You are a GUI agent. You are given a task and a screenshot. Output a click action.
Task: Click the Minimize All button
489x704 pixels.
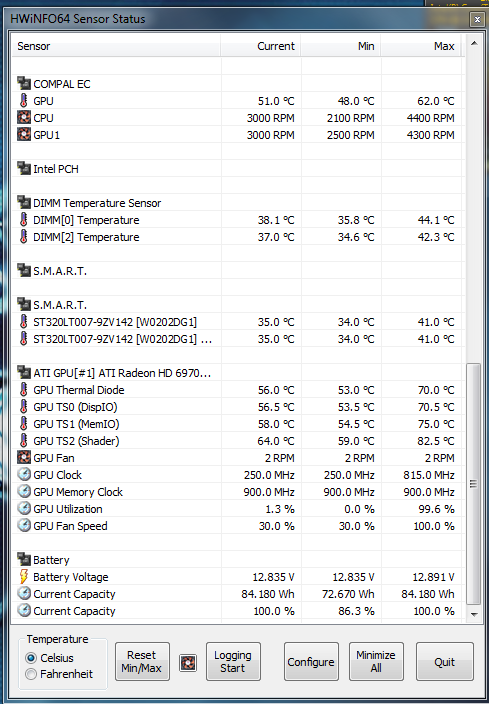[x=376, y=661]
